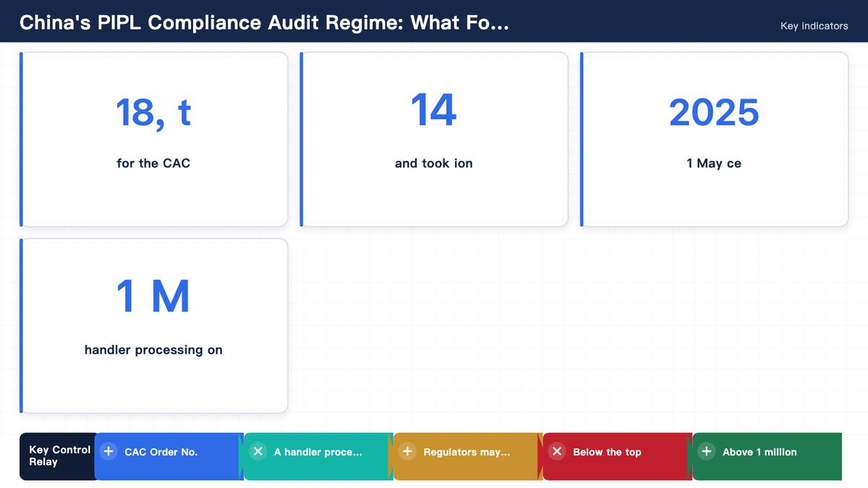Click the 'for the CAC' caption

tap(153, 163)
